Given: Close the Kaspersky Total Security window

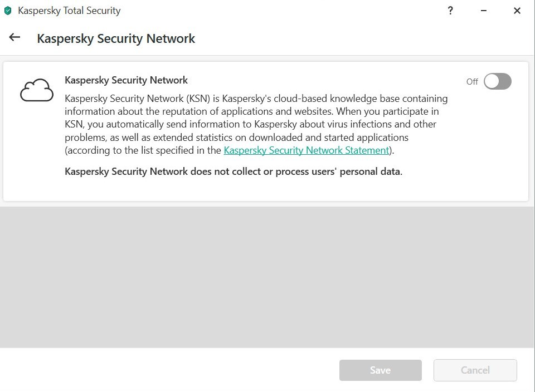Looking at the screenshot, I should pos(517,11).
